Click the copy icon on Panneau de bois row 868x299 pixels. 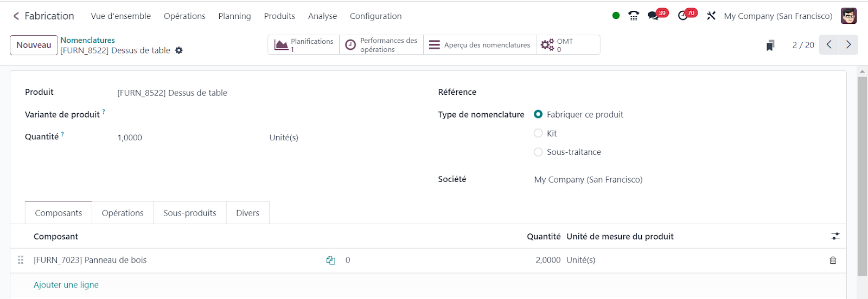tap(330, 261)
